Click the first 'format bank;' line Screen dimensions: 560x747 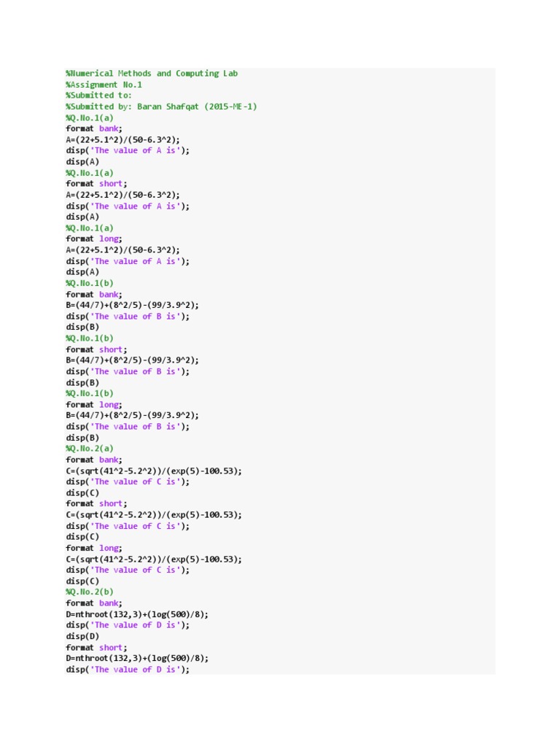94,128
